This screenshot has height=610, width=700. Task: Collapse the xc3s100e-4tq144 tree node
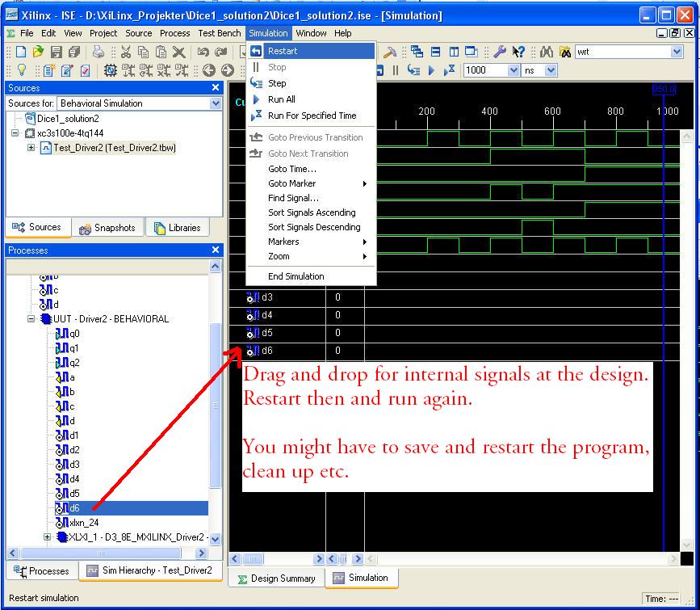tap(15, 133)
